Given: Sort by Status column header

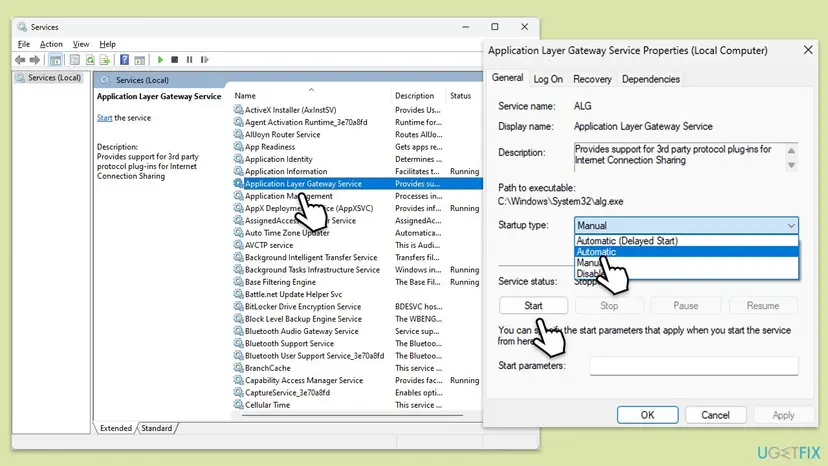Looking at the screenshot, I should point(464,96).
